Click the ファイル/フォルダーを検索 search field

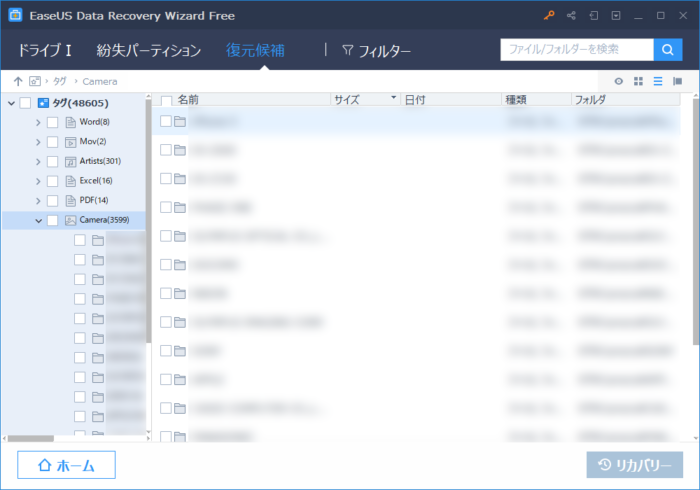point(577,50)
